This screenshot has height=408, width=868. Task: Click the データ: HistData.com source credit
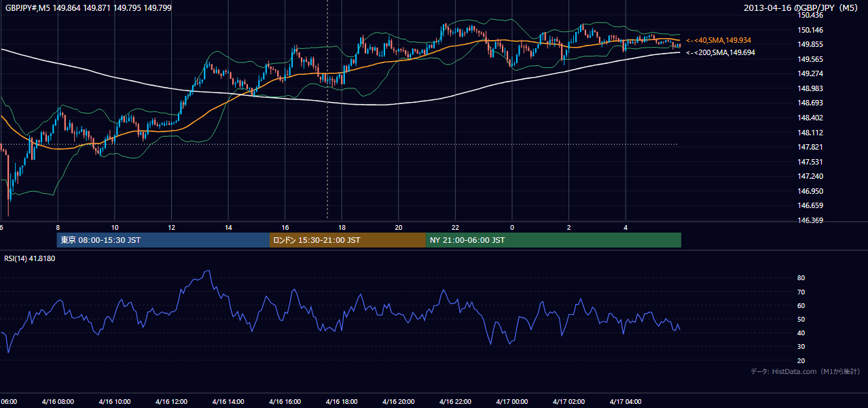click(x=805, y=372)
